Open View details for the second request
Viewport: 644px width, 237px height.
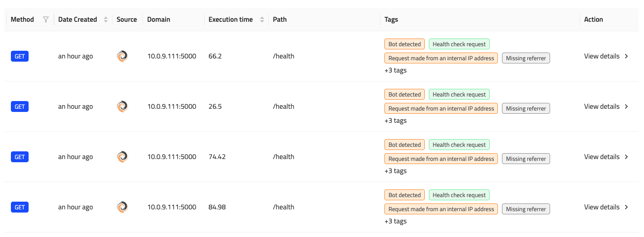[602, 106]
